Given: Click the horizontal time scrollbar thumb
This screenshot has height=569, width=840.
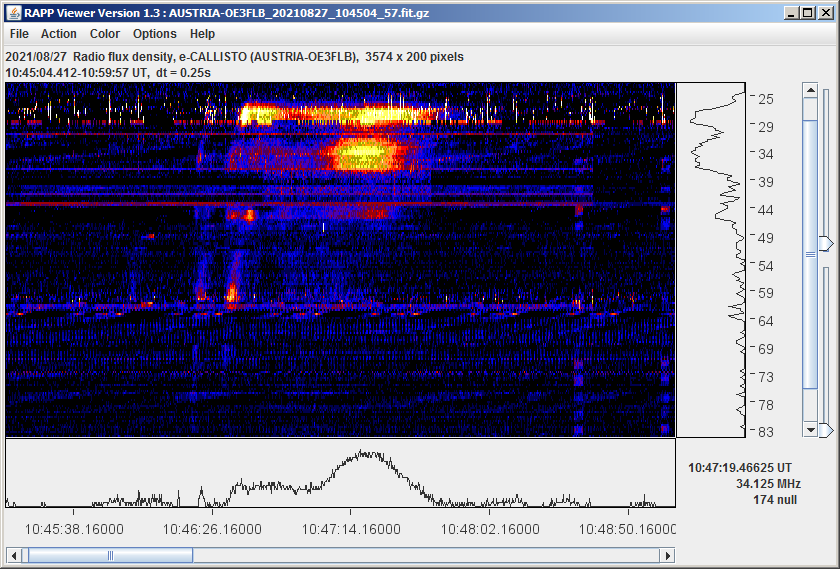Looking at the screenshot, I should pos(110,555).
